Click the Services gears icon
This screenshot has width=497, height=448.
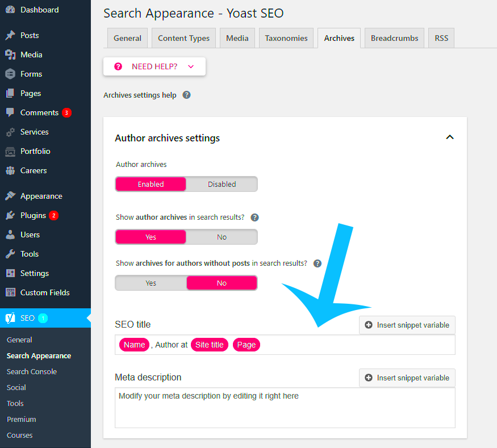10,132
